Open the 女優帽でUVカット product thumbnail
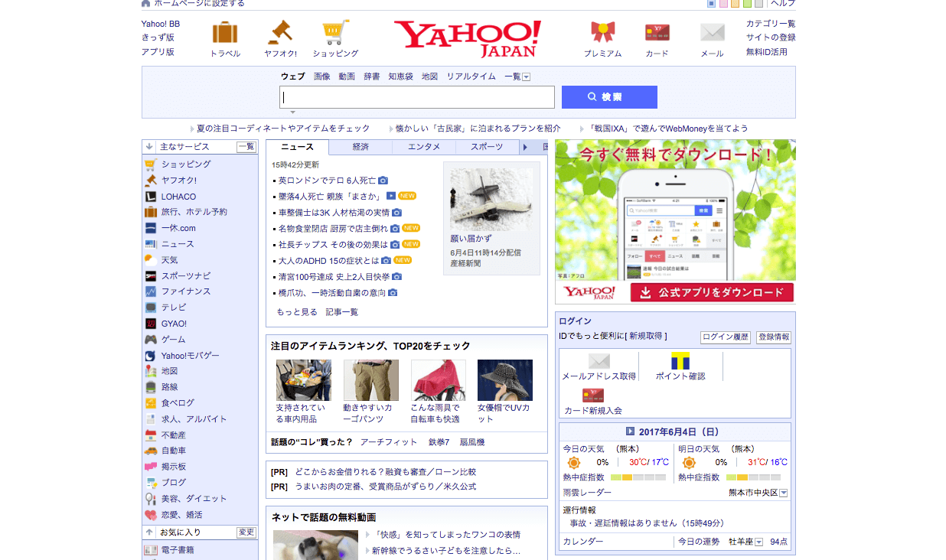Viewport: 946px width, 560px height. (x=505, y=380)
